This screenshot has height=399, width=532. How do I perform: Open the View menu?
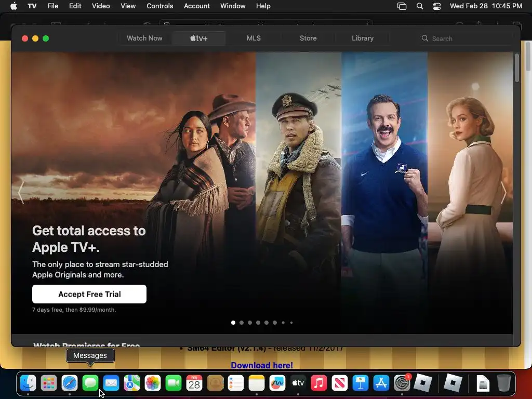pyautogui.click(x=128, y=6)
